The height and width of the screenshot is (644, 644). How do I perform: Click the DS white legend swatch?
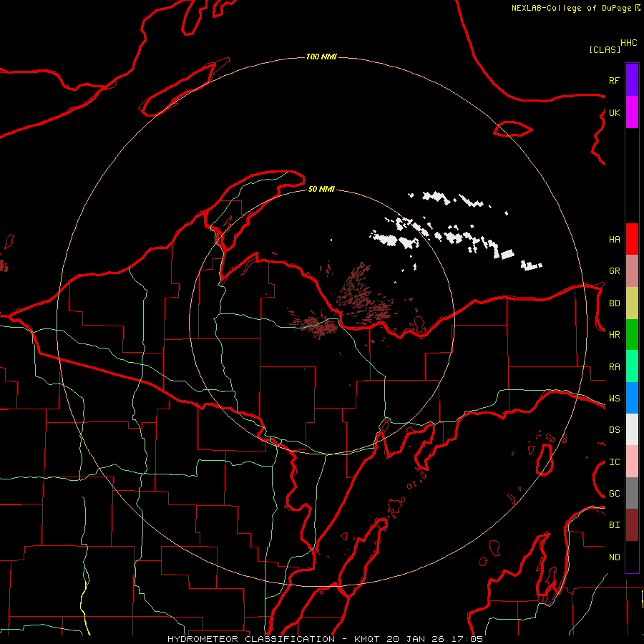[632, 429]
